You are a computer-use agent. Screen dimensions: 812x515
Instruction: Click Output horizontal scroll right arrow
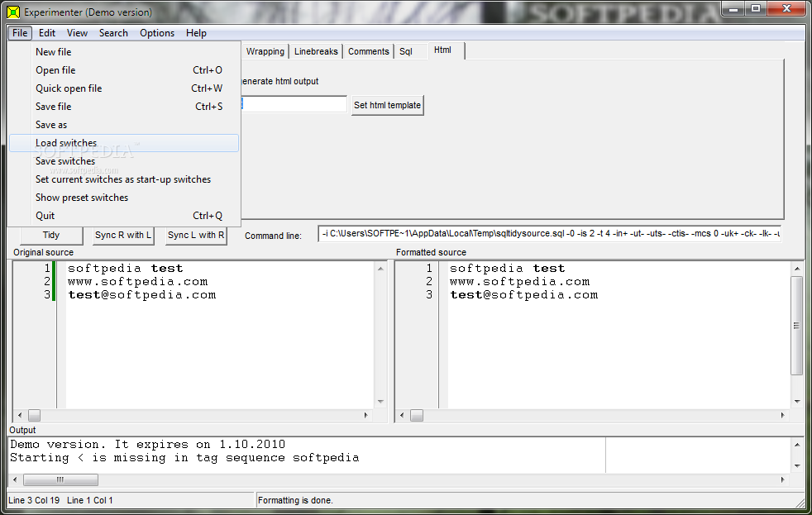coord(782,479)
